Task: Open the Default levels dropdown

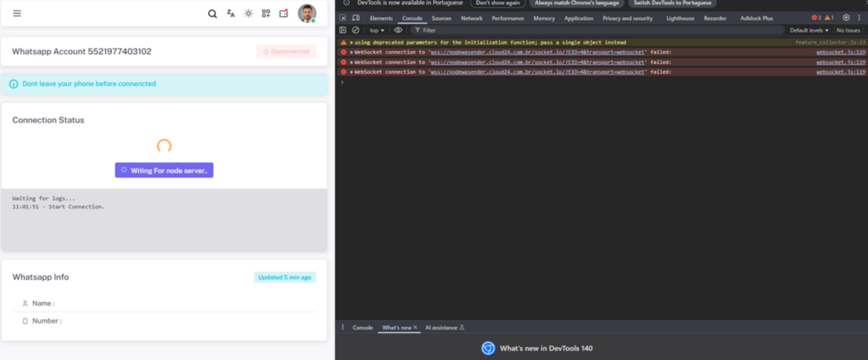Action: (809, 30)
